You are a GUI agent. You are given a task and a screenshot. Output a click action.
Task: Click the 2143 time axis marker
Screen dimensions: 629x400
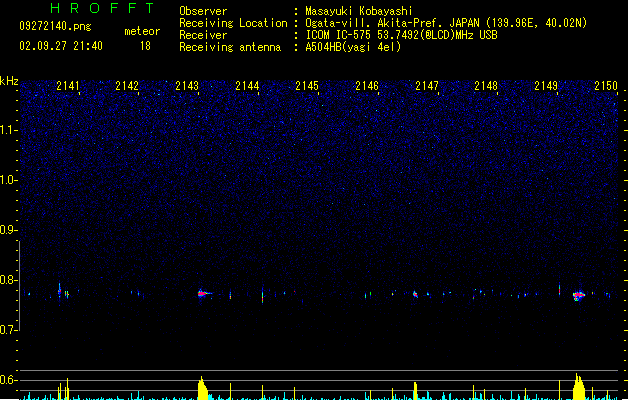tap(187, 86)
